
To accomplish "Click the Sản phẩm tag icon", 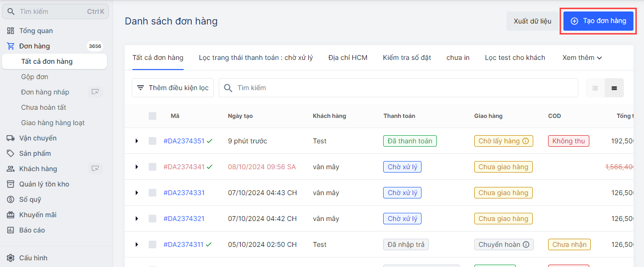I will (x=11, y=153).
